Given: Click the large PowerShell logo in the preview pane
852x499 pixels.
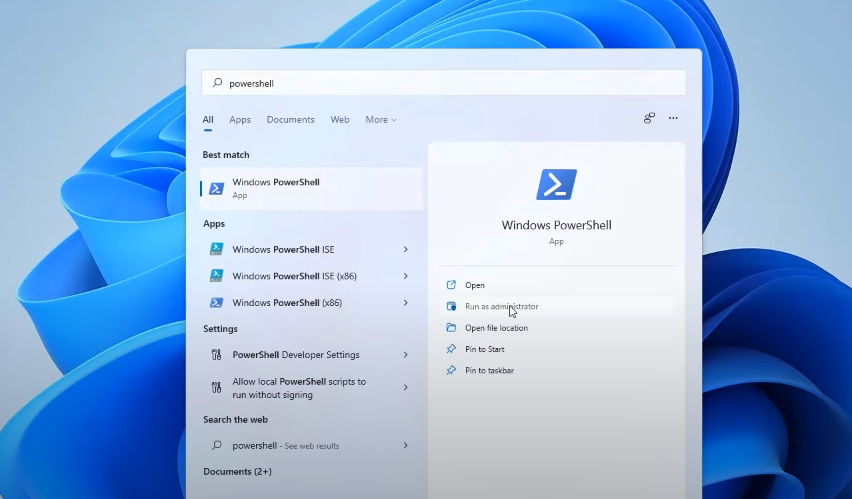Looking at the screenshot, I should [556, 184].
